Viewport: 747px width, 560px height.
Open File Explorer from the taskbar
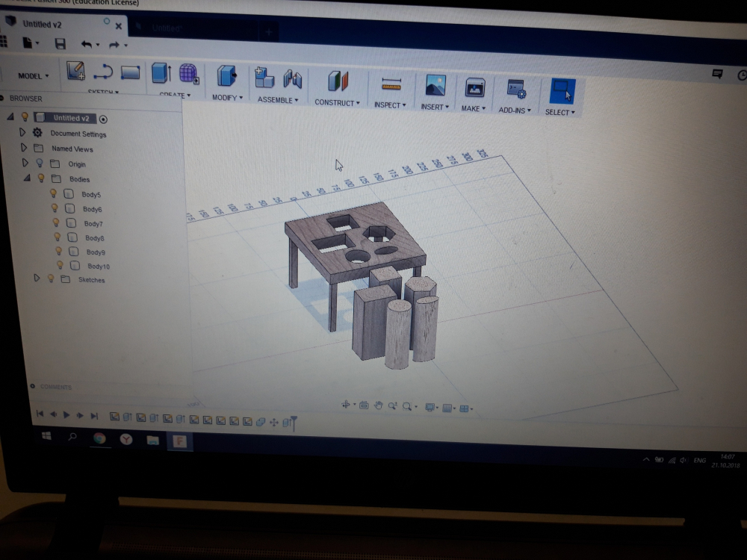click(153, 440)
